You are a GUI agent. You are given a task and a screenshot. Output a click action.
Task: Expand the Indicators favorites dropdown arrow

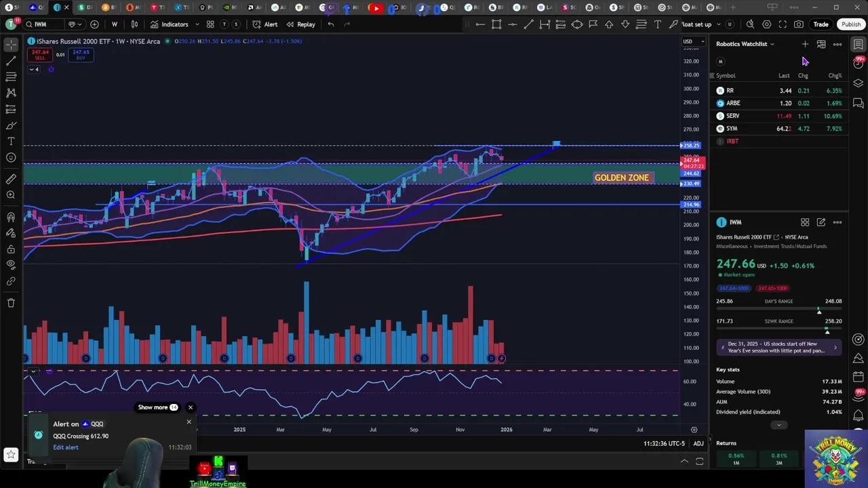pyautogui.click(x=197, y=24)
